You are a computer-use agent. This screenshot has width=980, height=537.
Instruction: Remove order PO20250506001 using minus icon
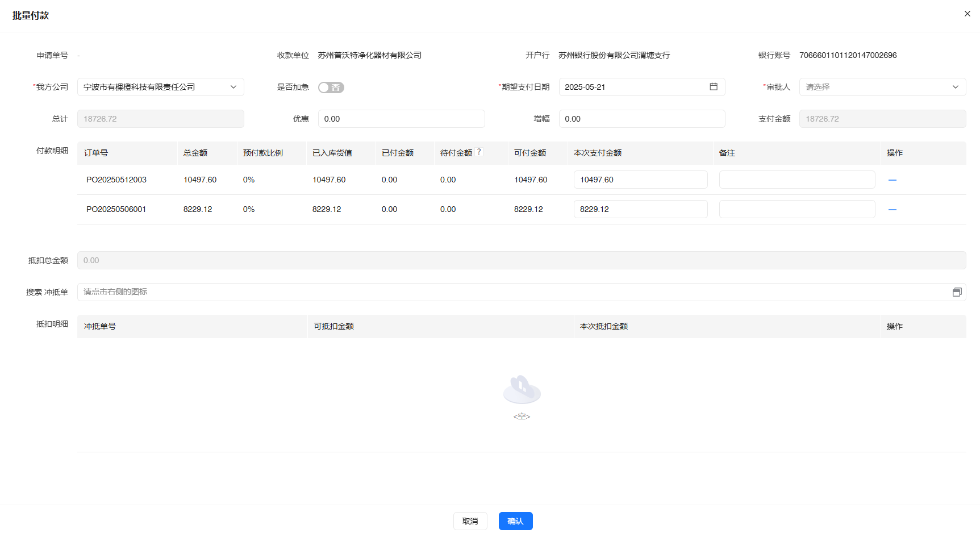tap(893, 209)
